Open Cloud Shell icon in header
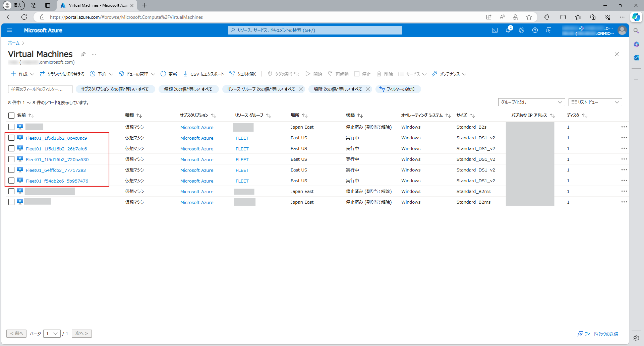Viewport: 644px width, 346px height. (x=495, y=30)
